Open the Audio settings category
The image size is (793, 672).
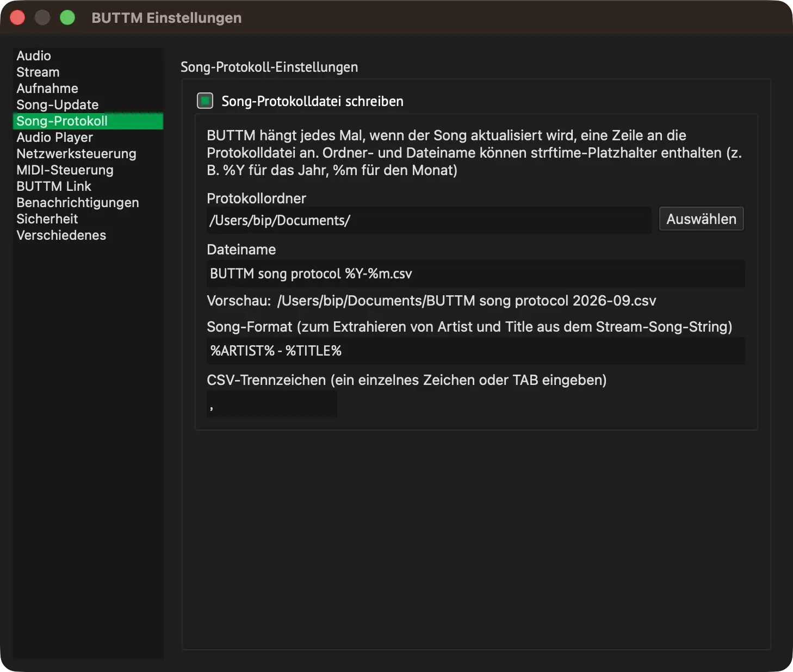tap(88, 56)
